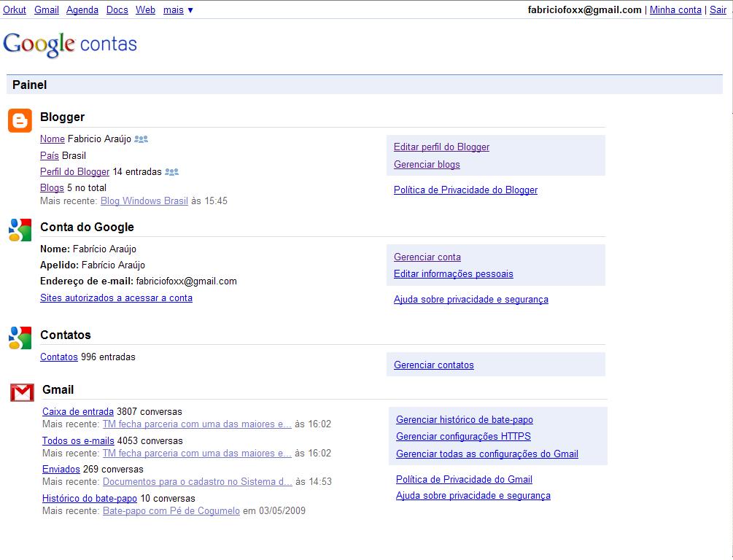Viewport: 733px width, 560px height.
Task: Click the Apelido: Fabrício Araújo line
Action: pyautogui.click(x=93, y=265)
